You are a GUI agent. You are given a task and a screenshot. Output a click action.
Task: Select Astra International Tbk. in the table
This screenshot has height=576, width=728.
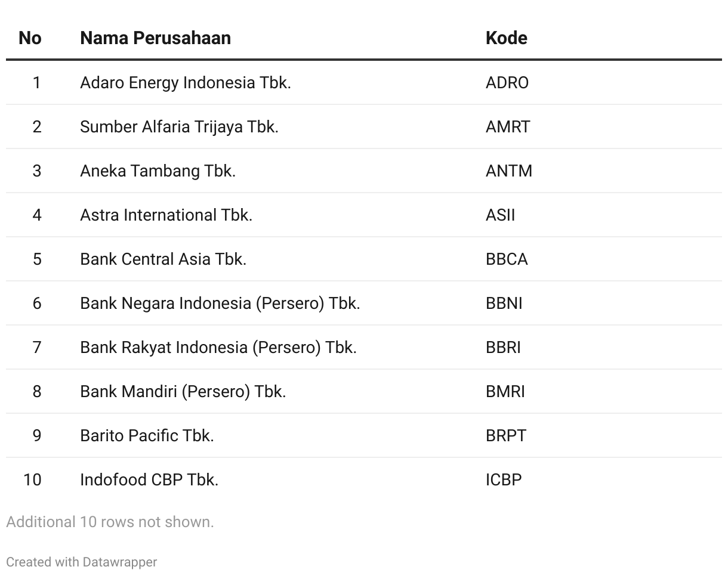point(166,215)
